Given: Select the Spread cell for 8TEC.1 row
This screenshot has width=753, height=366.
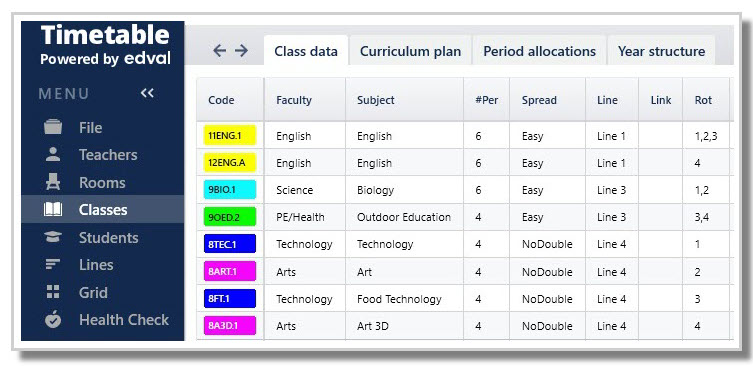Looking at the screenshot, I should click(x=547, y=244).
